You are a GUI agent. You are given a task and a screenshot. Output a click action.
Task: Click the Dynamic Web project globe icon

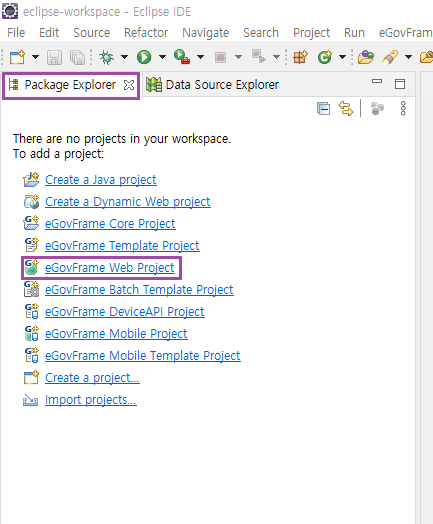(x=31, y=202)
